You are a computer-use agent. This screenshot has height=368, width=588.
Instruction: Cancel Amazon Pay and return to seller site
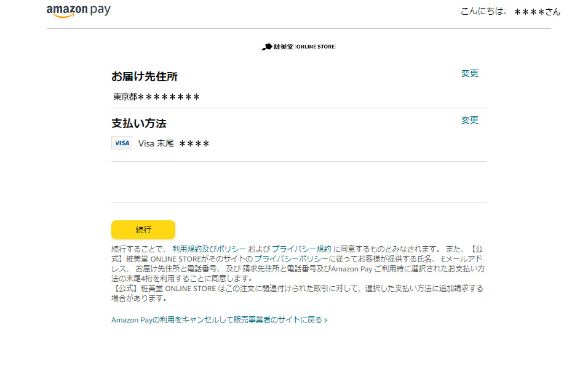(217, 320)
